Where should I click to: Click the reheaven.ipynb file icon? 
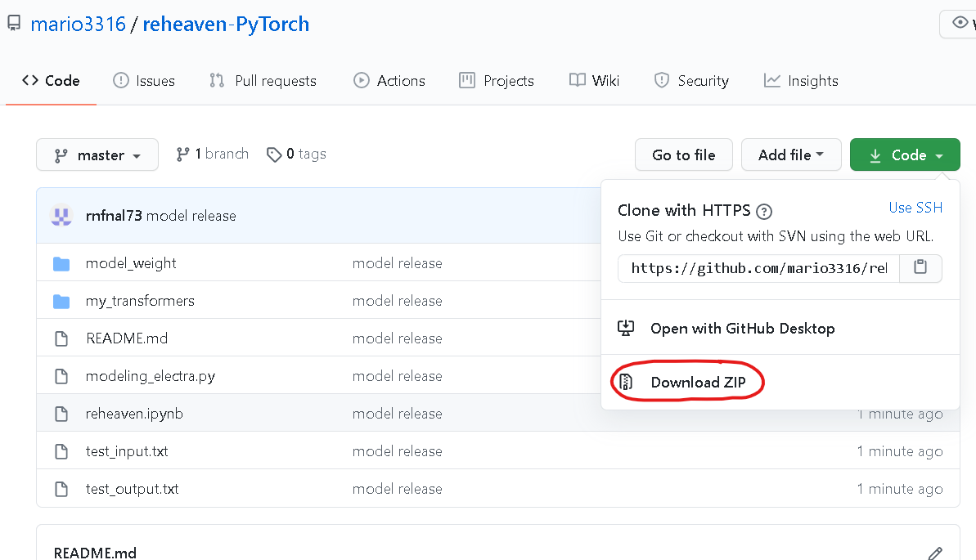click(61, 414)
